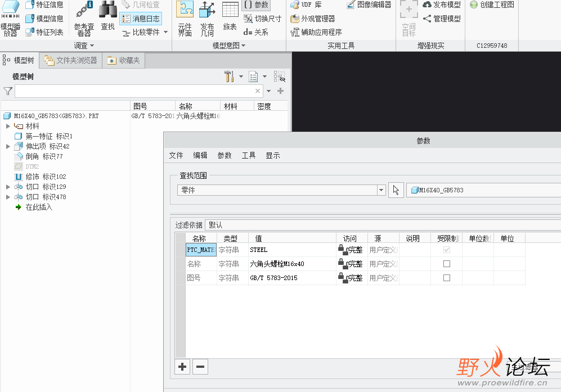Open 查找范围 零件 combo box
The image size is (561, 392).
(x=281, y=190)
